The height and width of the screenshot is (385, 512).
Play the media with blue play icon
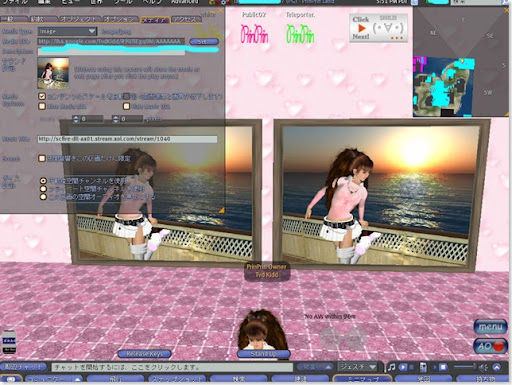(403, 367)
